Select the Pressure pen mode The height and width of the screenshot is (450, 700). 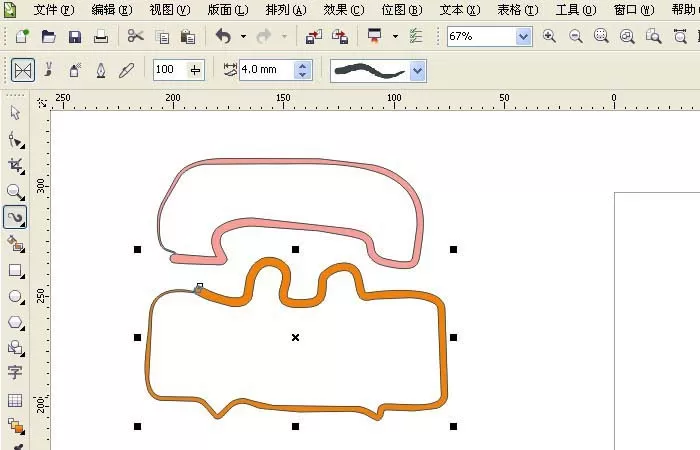[x=126, y=70]
